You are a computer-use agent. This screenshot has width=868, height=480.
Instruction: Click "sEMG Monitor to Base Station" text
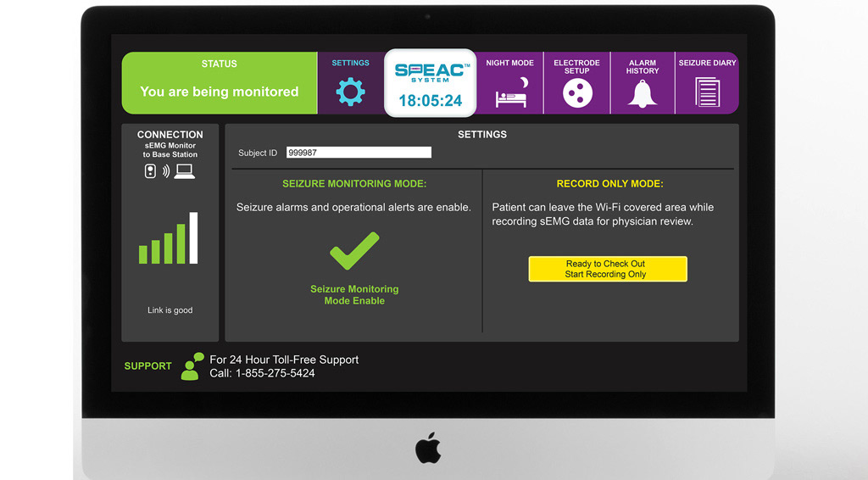tap(170, 150)
